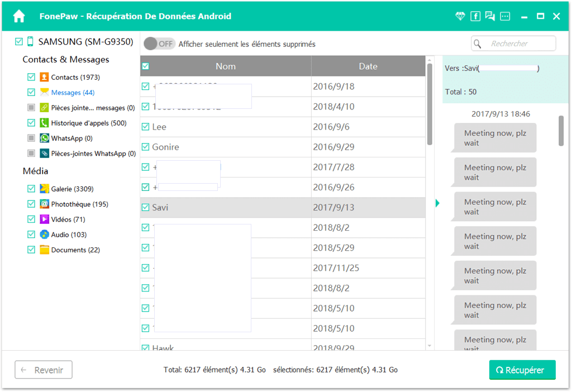Open the feedback chat bubbles icon
The image size is (572, 392).
point(490,16)
